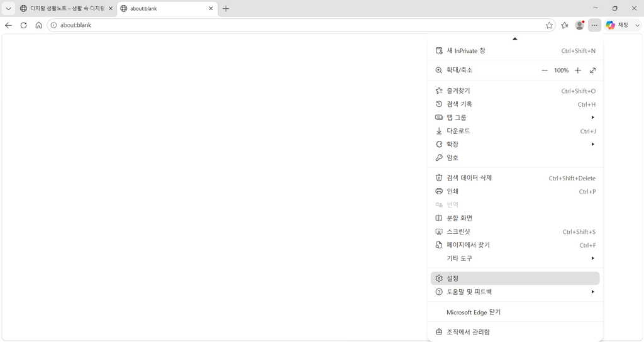This screenshot has width=644, height=342.
Task: Go to the home page
Action: point(38,25)
